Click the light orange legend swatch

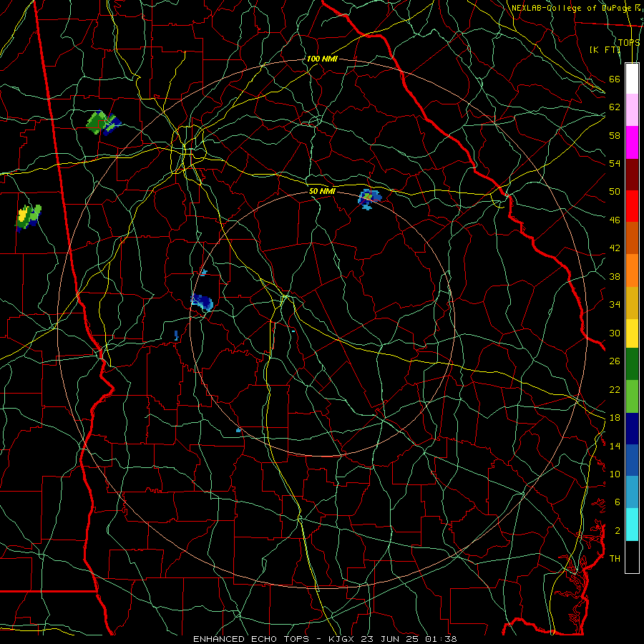632,270
